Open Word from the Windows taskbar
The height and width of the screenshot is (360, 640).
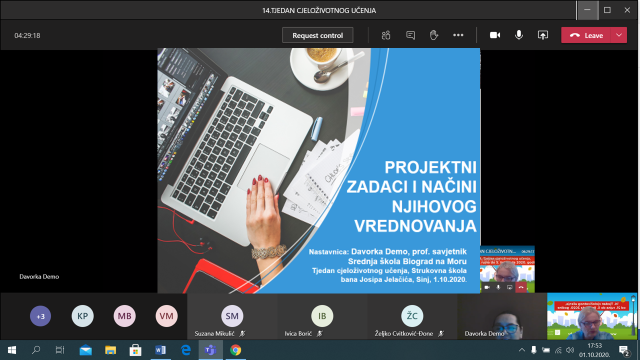[160, 350]
